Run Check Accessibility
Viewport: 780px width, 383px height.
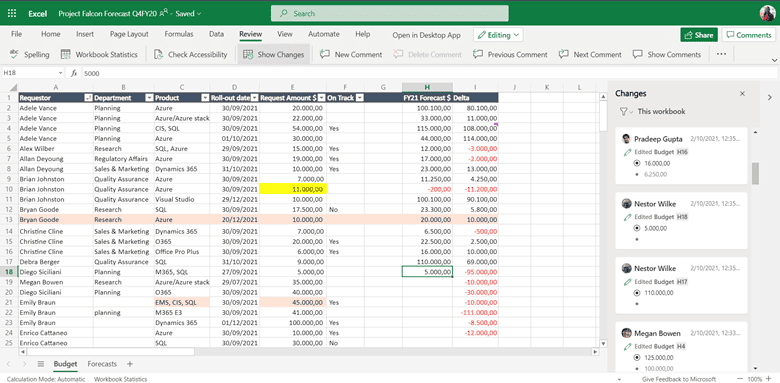point(190,55)
